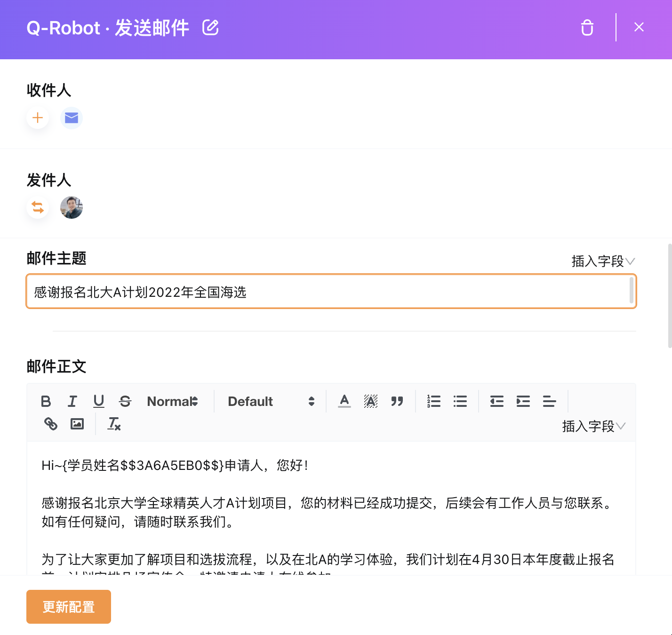Toggle strikethrough formatting
The height and width of the screenshot is (635, 672).
point(125,401)
